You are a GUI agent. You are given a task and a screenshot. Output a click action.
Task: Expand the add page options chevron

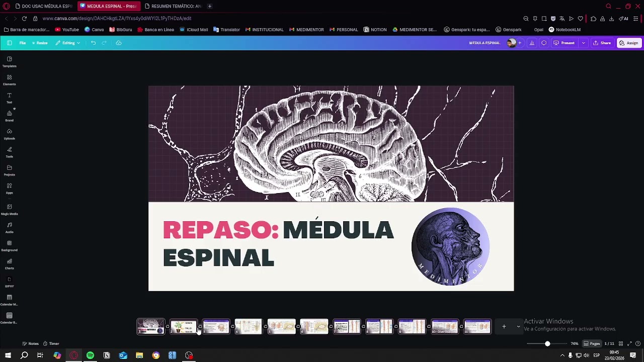tap(518, 327)
